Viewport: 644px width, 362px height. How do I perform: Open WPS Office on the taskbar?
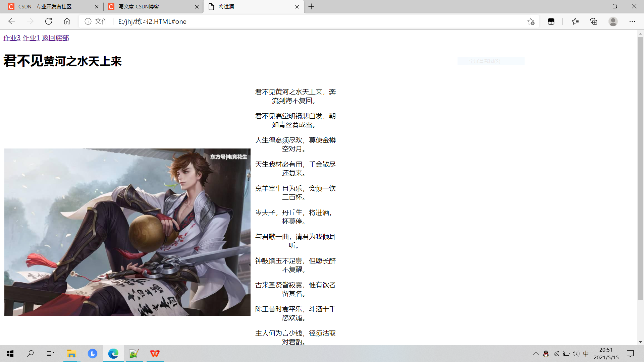tap(155, 354)
